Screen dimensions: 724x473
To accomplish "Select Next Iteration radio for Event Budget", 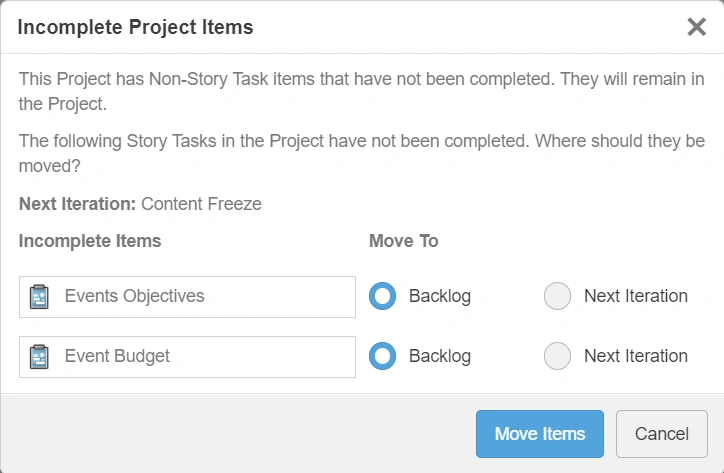I will [x=557, y=356].
